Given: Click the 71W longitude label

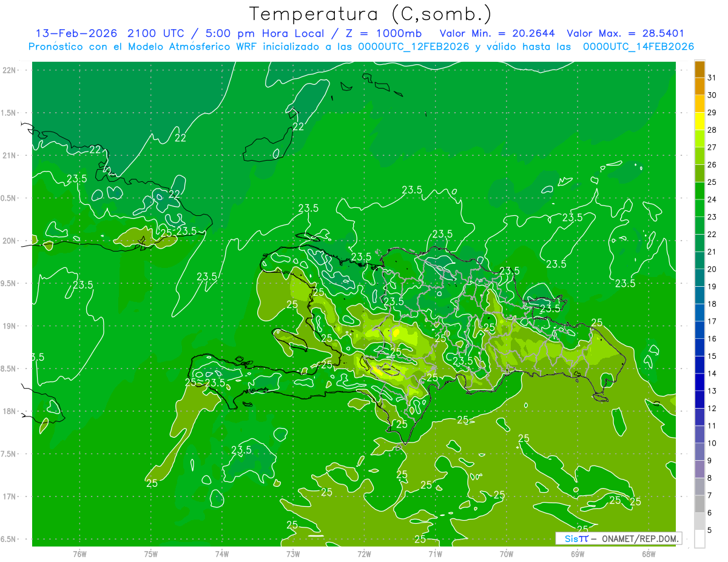Looking at the screenshot, I should point(435,554).
